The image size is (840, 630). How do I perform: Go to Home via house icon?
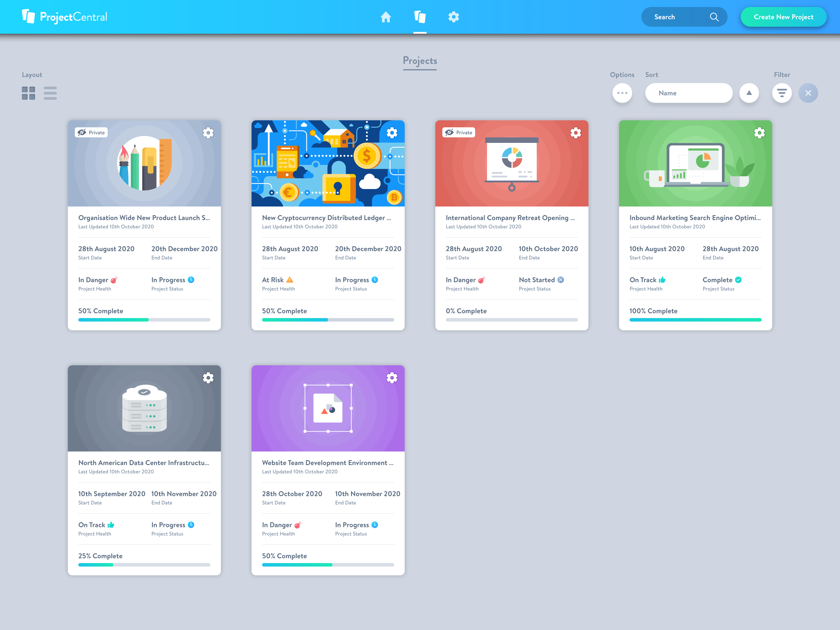pos(386,17)
